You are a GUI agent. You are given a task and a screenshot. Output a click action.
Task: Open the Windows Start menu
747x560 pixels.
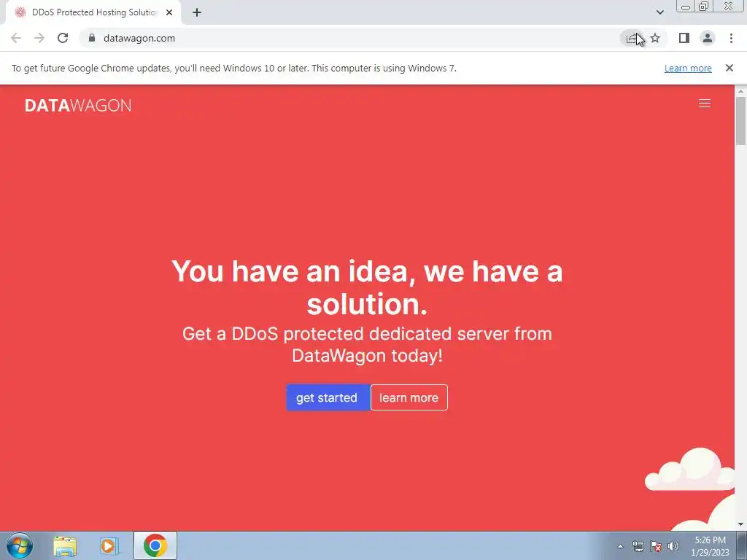pos(20,546)
